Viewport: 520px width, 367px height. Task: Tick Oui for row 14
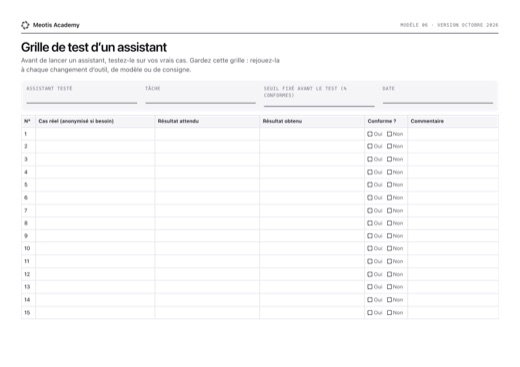tap(370, 300)
